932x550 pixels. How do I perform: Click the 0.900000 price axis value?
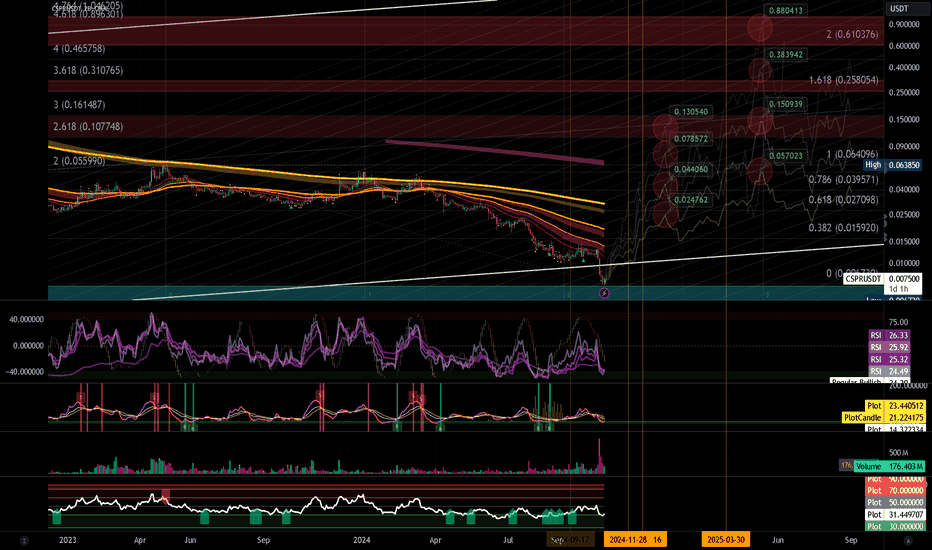[x=904, y=24]
